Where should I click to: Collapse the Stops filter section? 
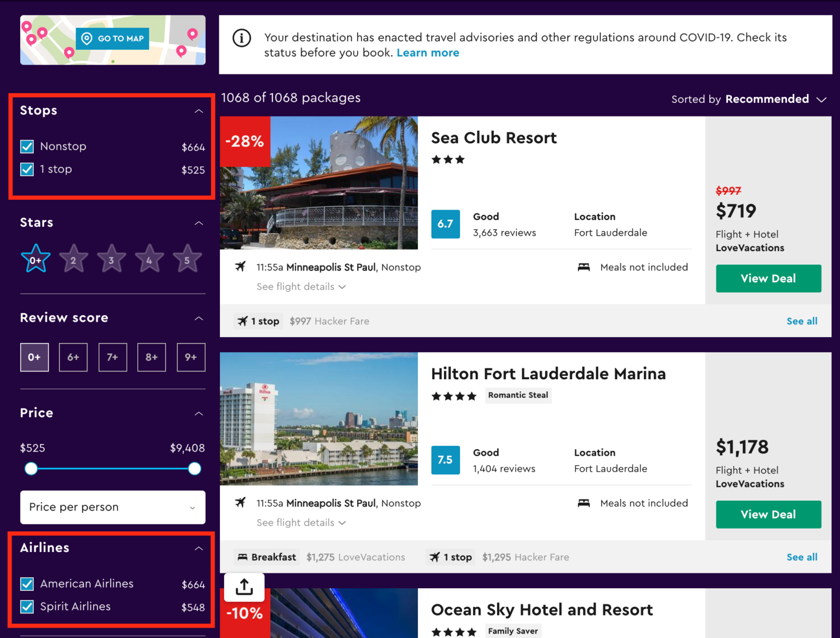point(199,111)
